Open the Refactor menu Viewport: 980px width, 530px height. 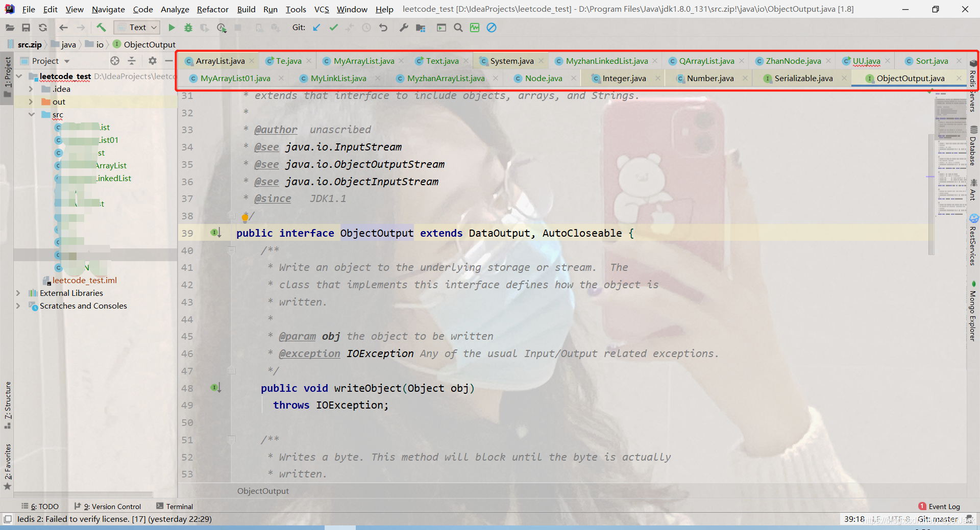click(x=212, y=9)
